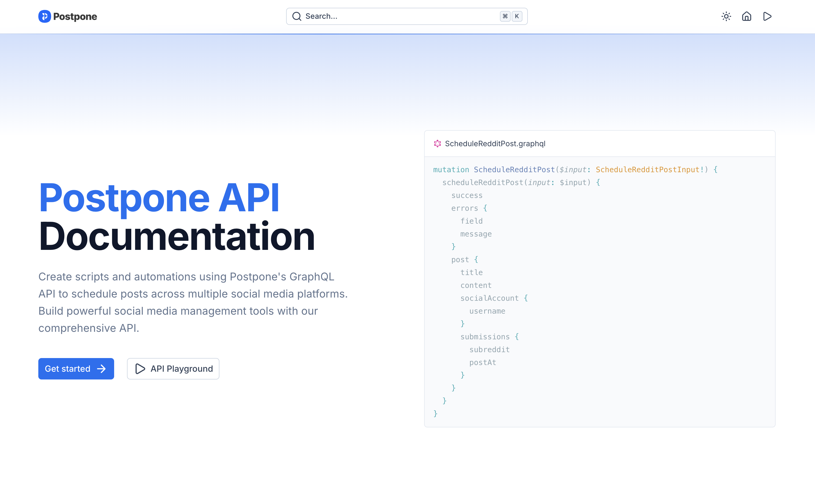Open the home icon in header

click(746, 16)
